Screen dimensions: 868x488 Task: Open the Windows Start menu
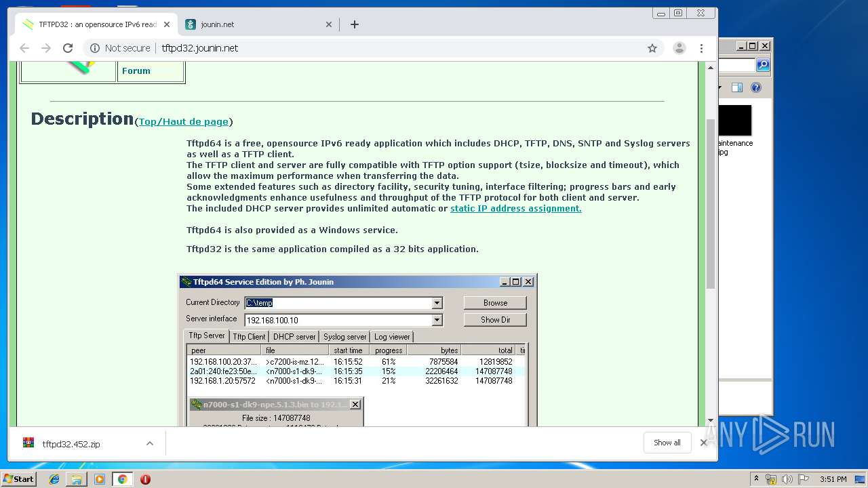click(18, 479)
